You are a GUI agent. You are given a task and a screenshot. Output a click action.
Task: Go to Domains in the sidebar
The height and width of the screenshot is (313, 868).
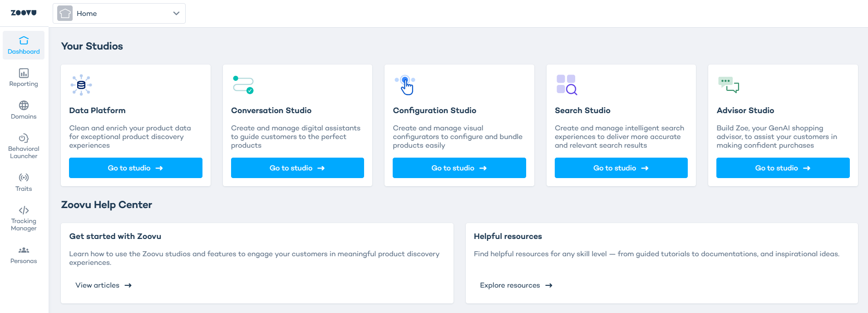[24, 110]
